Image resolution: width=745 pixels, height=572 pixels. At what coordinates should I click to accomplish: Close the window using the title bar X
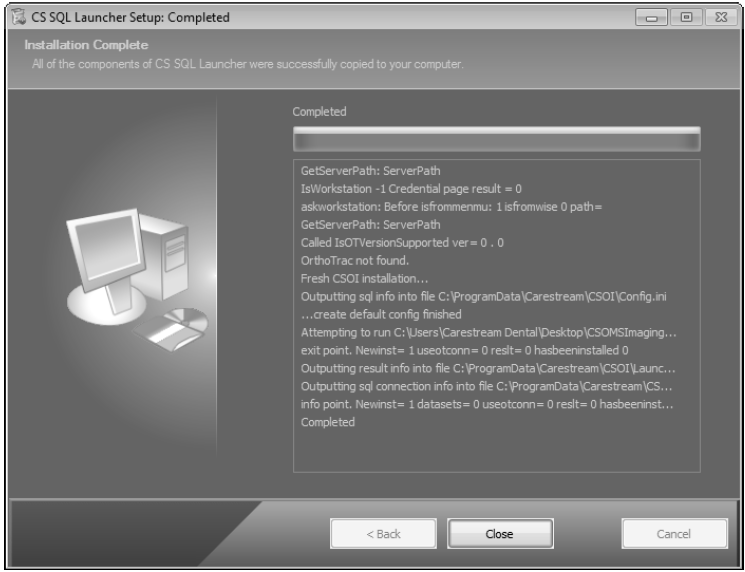[721, 18]
